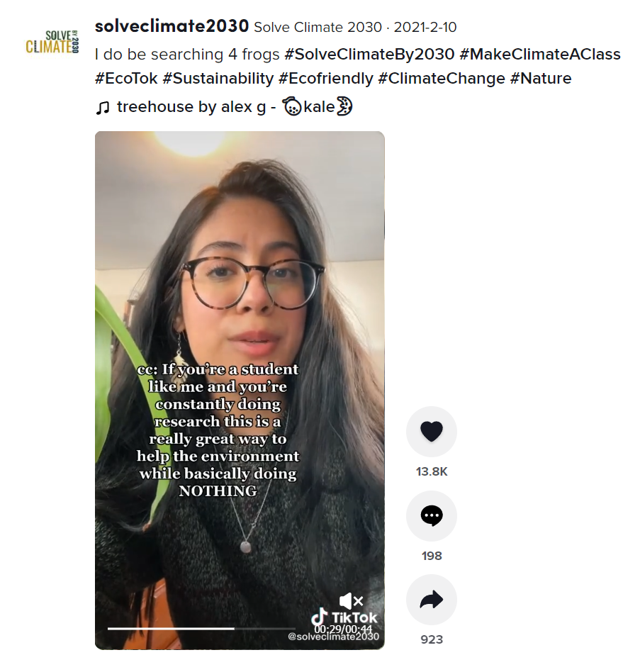This screenshot has width=640, height=672.
Task: Share the video with arrow icon
Action: point(432,600)
